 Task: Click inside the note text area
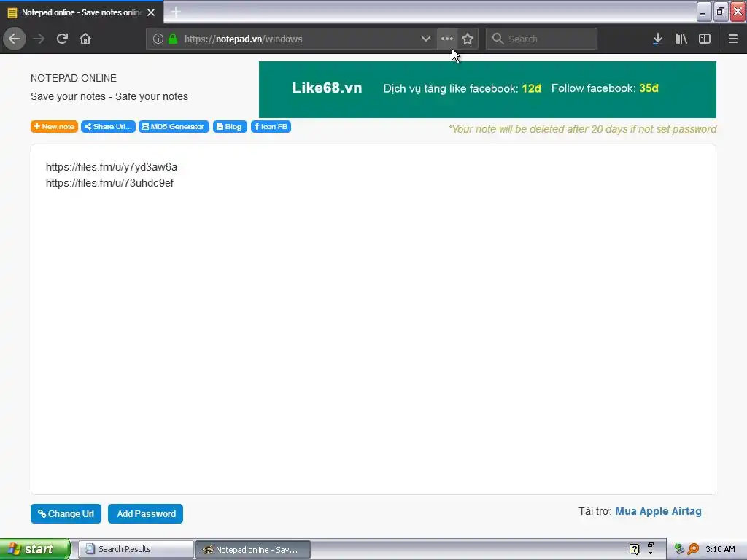(373, 319)
